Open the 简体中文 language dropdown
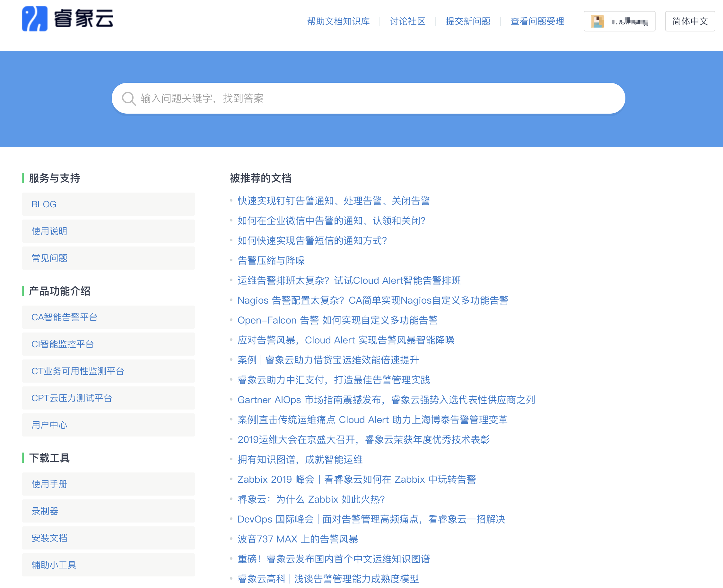 point(690,21)
